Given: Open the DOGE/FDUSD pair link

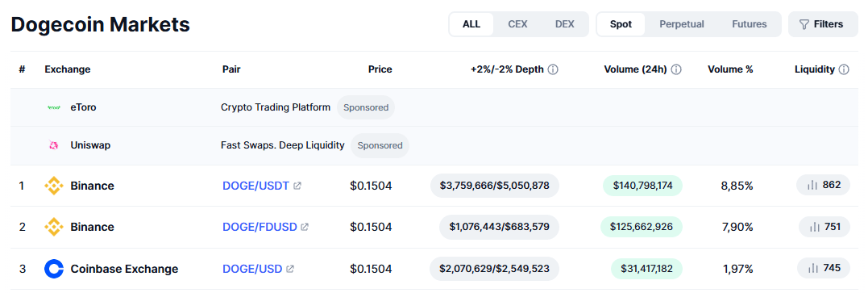Looking at the screenshot, I should click(x=260, y=227).
